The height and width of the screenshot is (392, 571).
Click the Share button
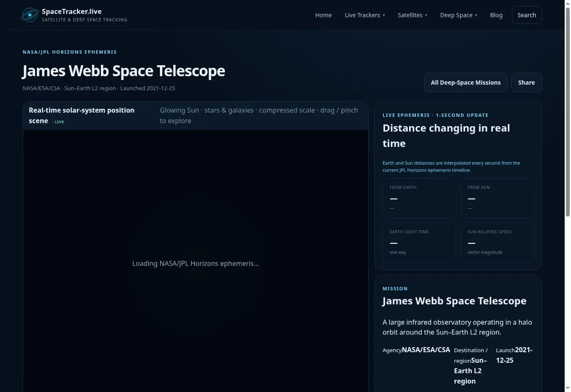pyautogui.click(x=526, y=83)
